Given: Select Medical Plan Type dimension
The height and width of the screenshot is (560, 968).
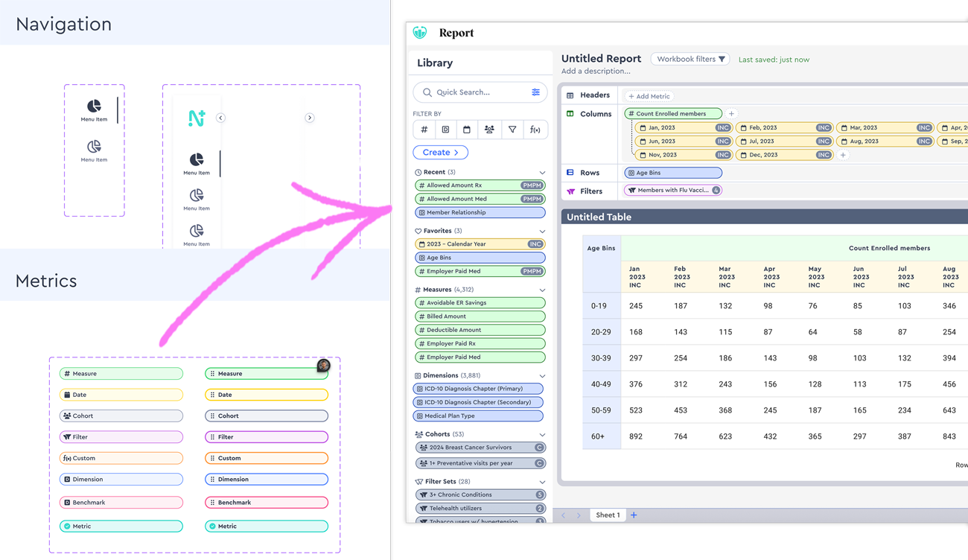Looking at the screenshot, I should click(478, 416).
